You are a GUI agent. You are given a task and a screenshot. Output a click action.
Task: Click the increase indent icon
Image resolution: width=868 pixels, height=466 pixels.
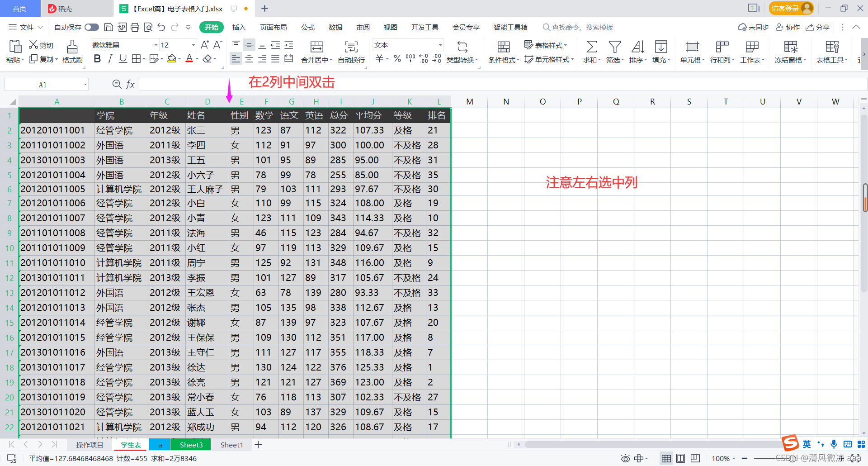(288, 45)
